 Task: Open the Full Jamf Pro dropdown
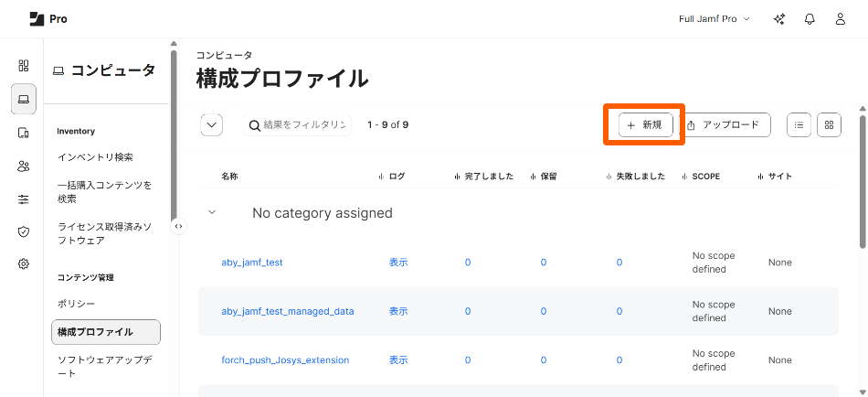tap(714, 19)
